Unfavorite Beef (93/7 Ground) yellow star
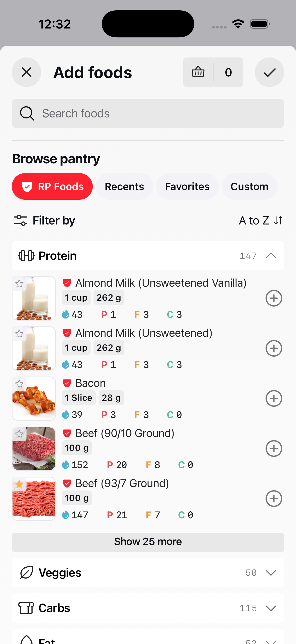This screenshot has width=296, height=644. coord(19,484)
